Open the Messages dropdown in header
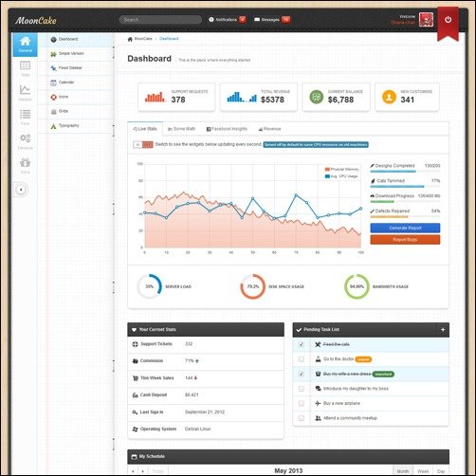 click(272, 20)
